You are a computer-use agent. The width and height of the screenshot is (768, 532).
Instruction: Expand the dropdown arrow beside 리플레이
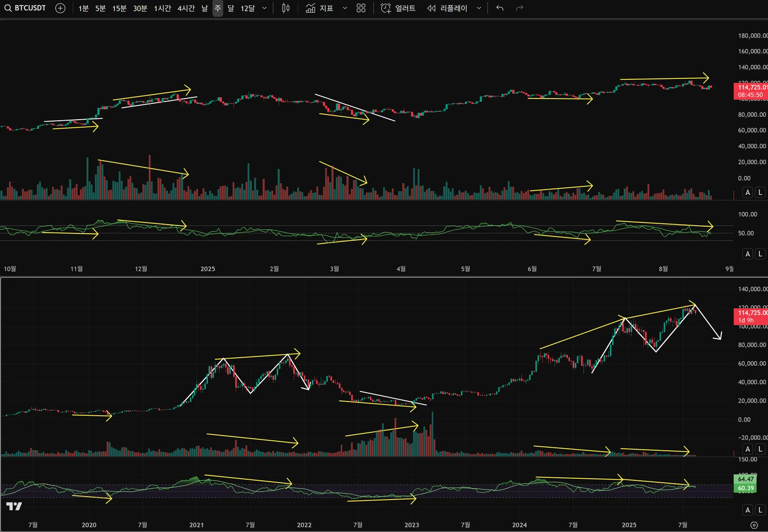coord(479,8)
